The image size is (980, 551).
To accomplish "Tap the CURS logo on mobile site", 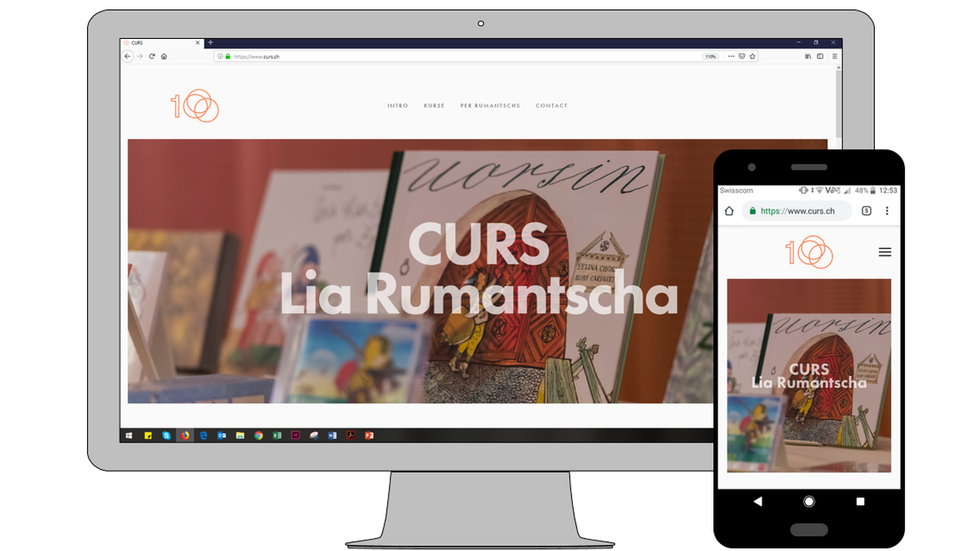I will pos(809,252).
